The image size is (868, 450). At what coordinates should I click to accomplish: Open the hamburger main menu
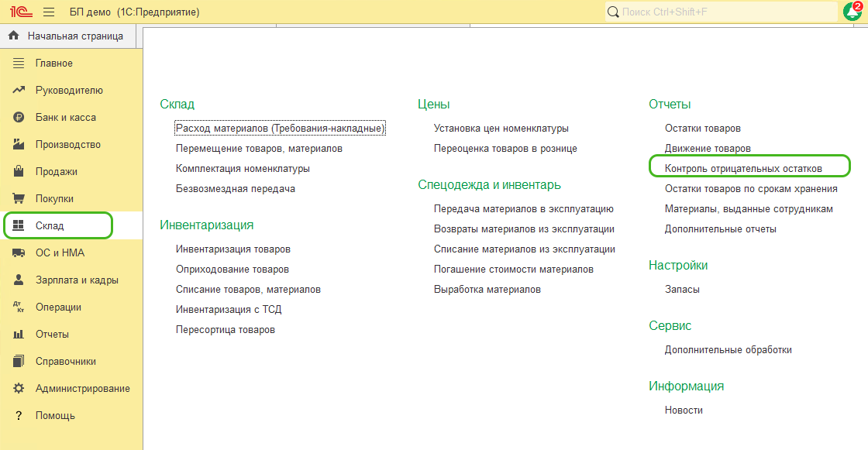(49, 12)
